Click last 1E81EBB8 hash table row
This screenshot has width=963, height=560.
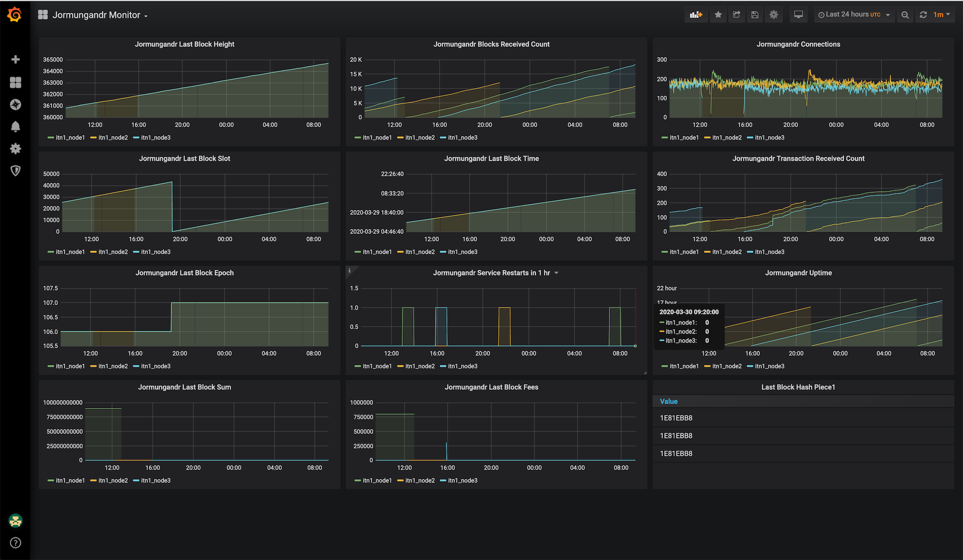(x=803, y=453)
